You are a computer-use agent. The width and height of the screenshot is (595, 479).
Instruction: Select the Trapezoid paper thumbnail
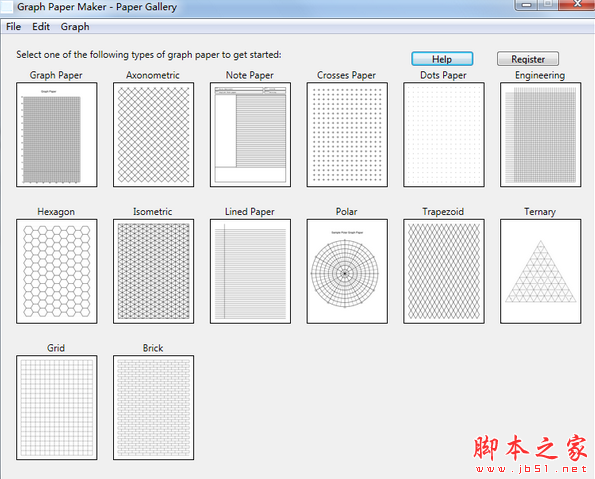444,271
